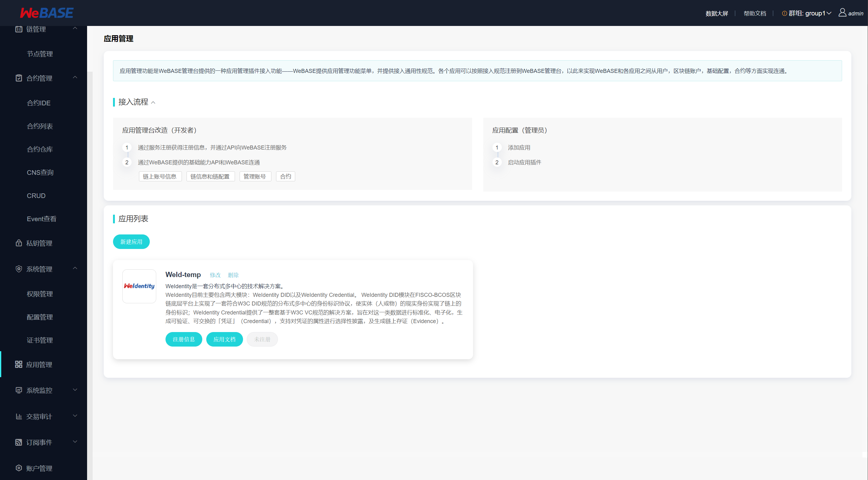The width and height of the screenshot is (868, 480).
Task: Expand the 系统监控 sidebar menu
Action: click(x=75, y=390)
